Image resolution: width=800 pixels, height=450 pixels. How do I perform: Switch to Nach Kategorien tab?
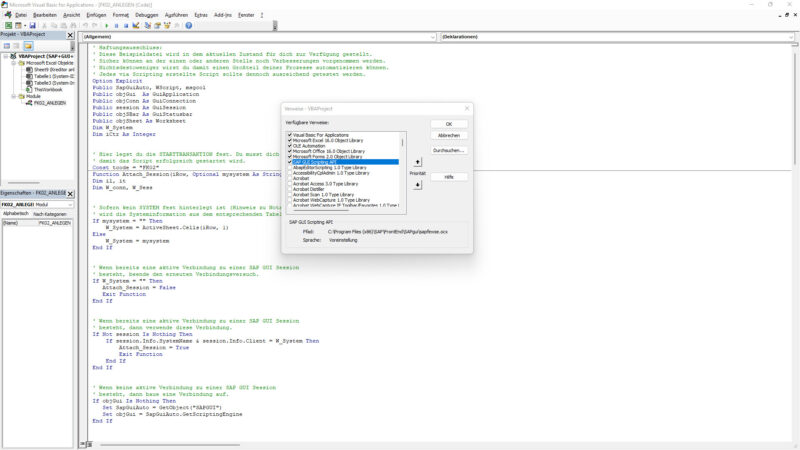pyautogui.click(x=51, y=214)
